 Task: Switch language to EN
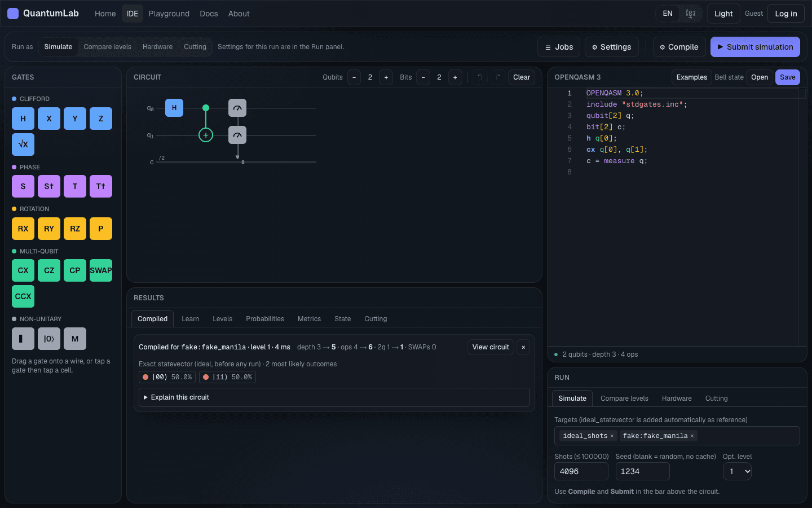click(668, 14)
